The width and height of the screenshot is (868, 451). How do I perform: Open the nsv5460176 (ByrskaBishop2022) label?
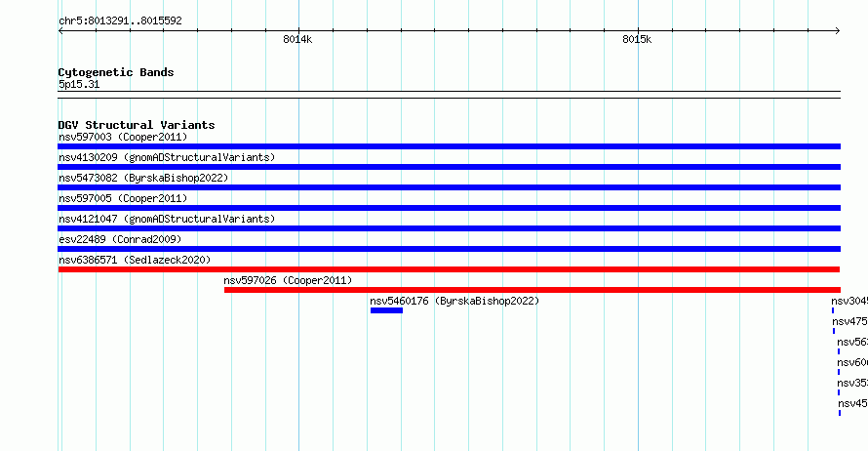coord(454,301)
